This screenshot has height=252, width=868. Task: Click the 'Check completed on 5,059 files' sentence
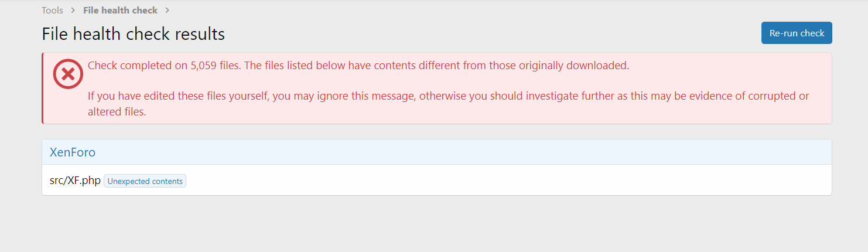point(164,66)
